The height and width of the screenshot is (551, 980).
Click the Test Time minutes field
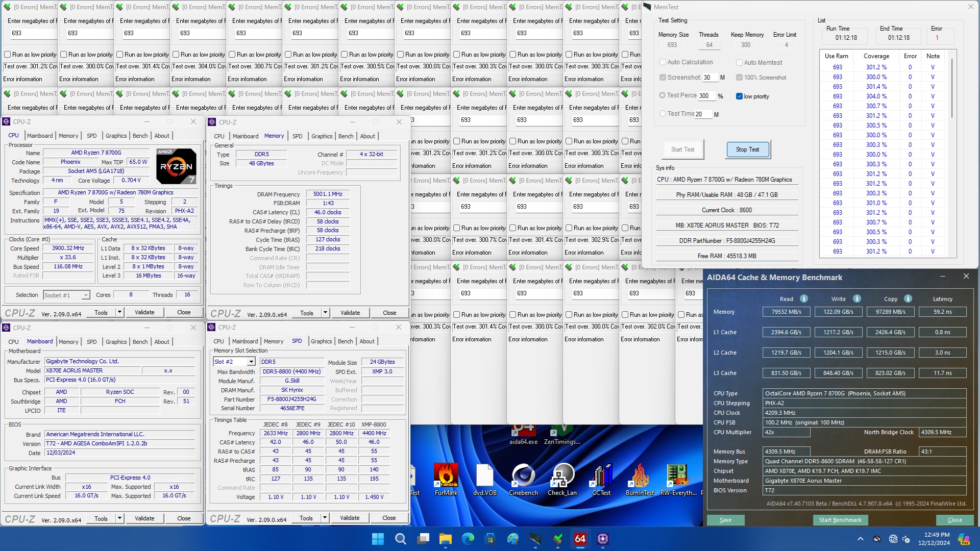(703, 114)
